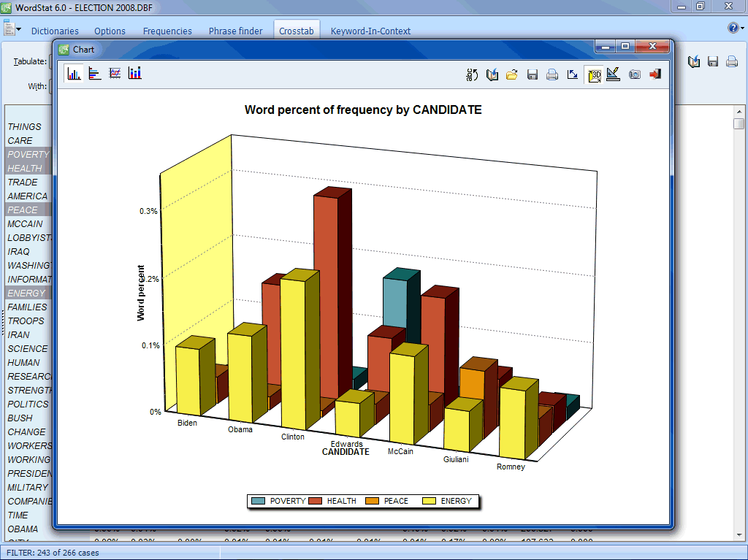Screen dimensions: 748x560
Task: Save the chart with floppy disk icon
Action: tap(533, 74)
